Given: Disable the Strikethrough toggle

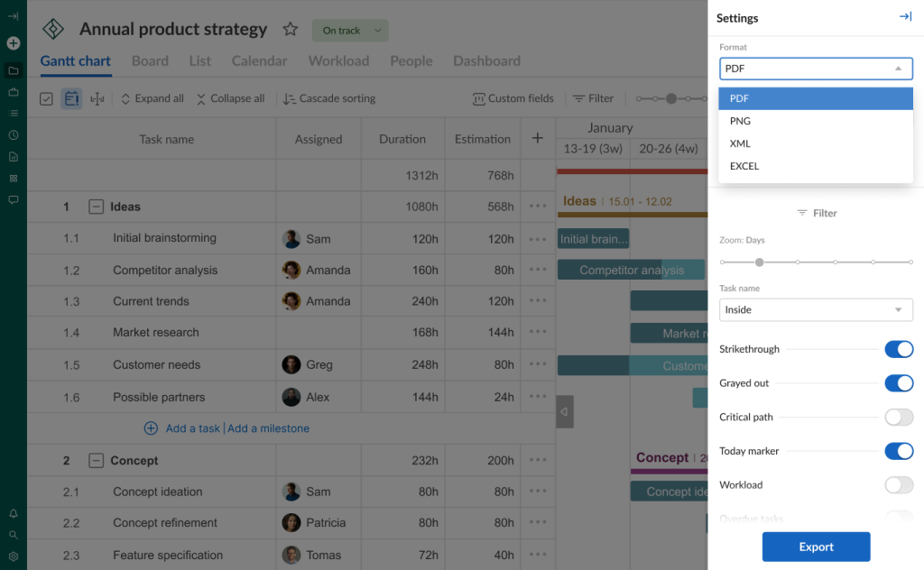Looking at the screenshot, I should [899, 349].
